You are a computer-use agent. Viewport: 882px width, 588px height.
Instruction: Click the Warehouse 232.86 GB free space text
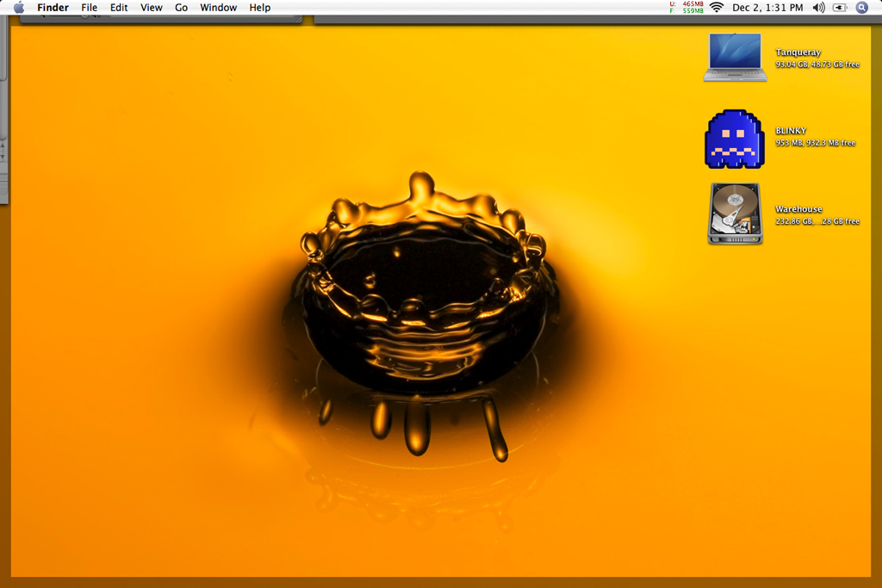point(817,221)
